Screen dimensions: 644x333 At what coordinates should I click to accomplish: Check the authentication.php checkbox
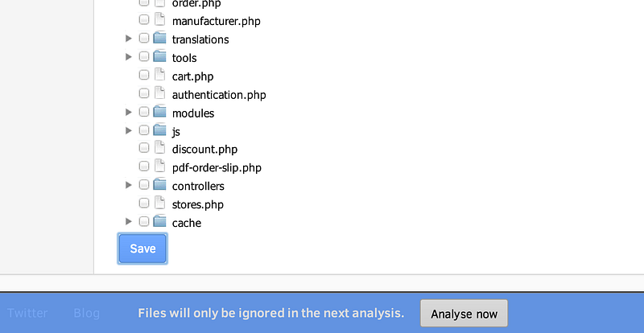[144, 93]
